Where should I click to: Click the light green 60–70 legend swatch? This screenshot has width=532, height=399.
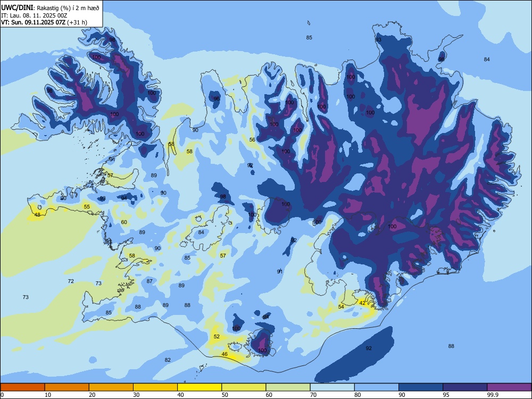[288, 387]
